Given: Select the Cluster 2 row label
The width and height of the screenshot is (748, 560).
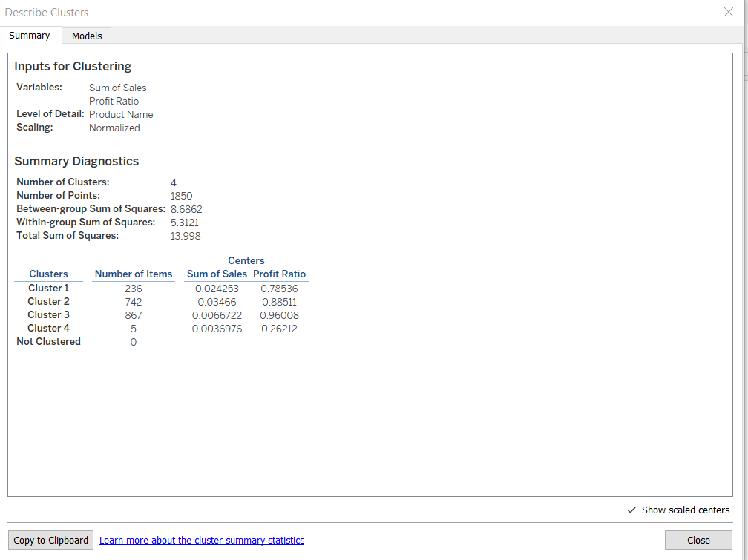Looking at the screenshot, I should (48, 301).
